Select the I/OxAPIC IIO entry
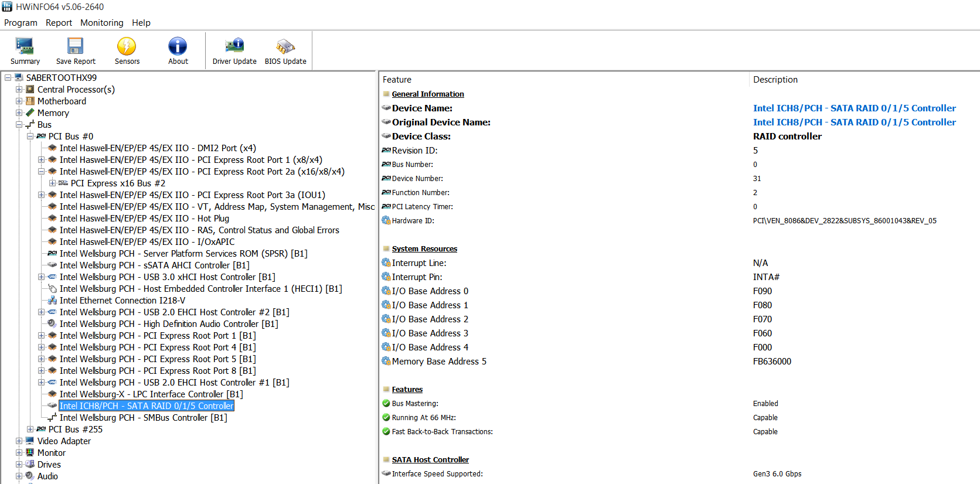 [x=147, y=242]
